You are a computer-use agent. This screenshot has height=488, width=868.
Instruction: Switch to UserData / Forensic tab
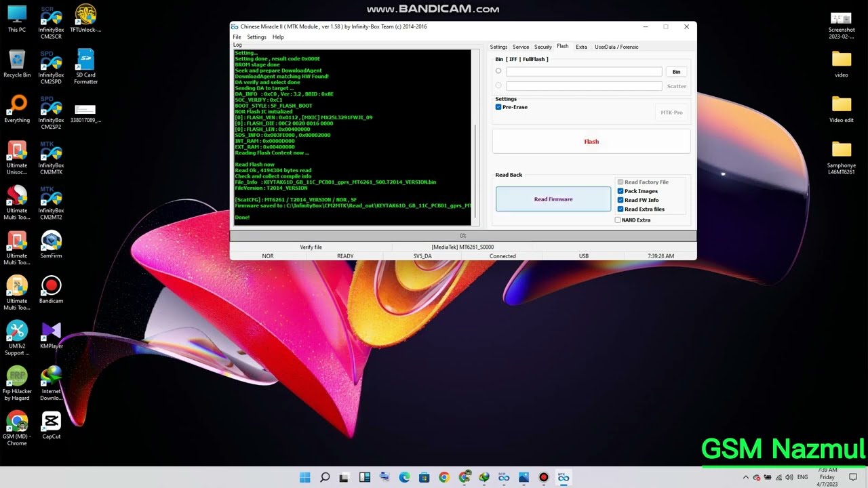(x=616, y=47)
